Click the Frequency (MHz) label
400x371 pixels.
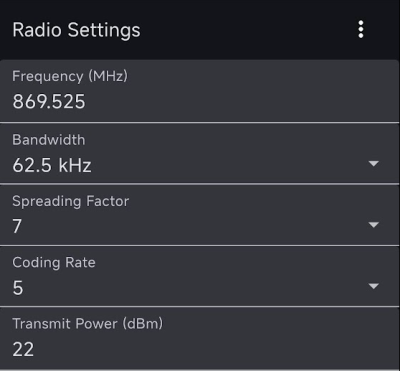point(70,76)
